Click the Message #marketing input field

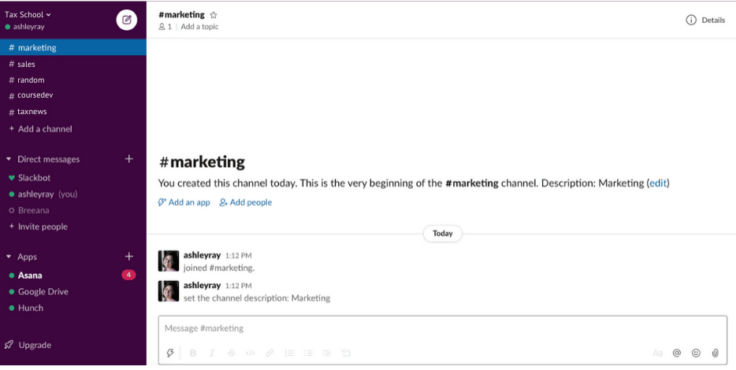442,328
